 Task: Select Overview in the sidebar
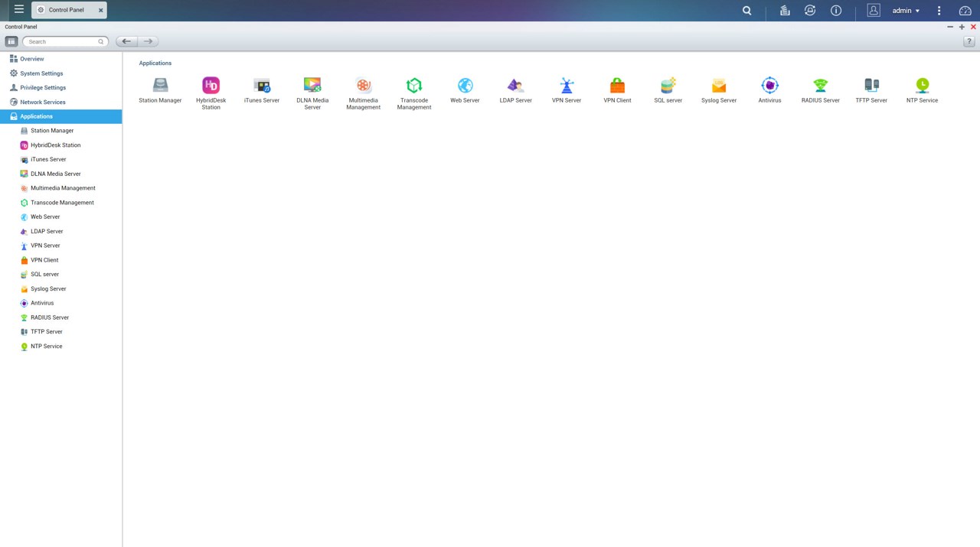(x=60, y=59)
